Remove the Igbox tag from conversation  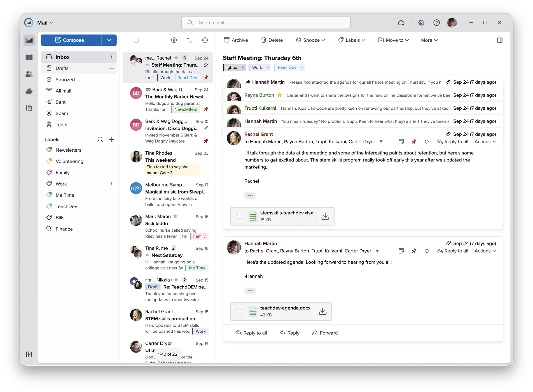(x=243, y=67)
